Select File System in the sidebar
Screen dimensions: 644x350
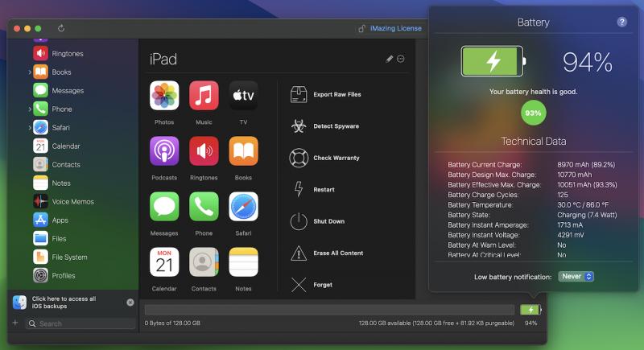tap(60, 257)
